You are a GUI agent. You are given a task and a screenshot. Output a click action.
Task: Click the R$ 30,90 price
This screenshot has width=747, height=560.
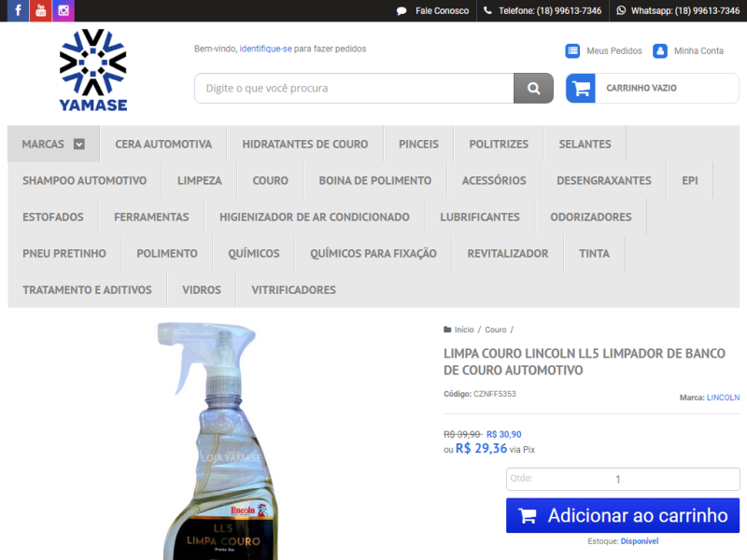[x=503, y=434]
